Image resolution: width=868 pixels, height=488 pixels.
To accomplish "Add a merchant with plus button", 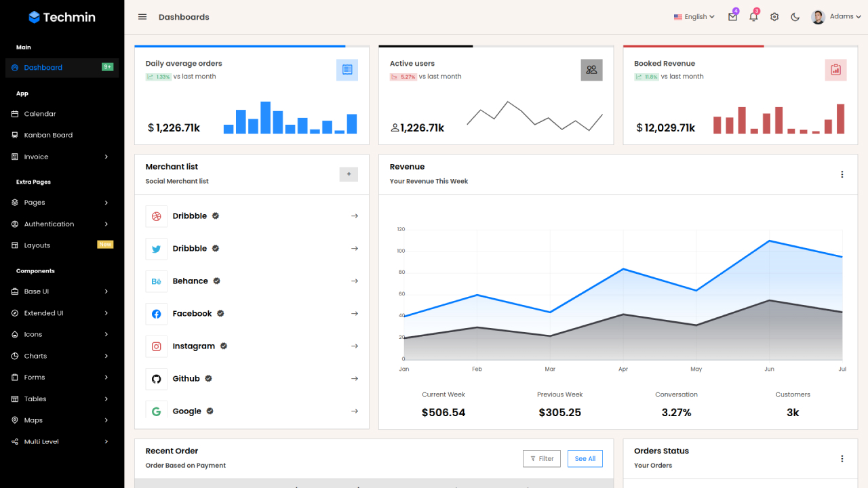I will click(349, 174).
